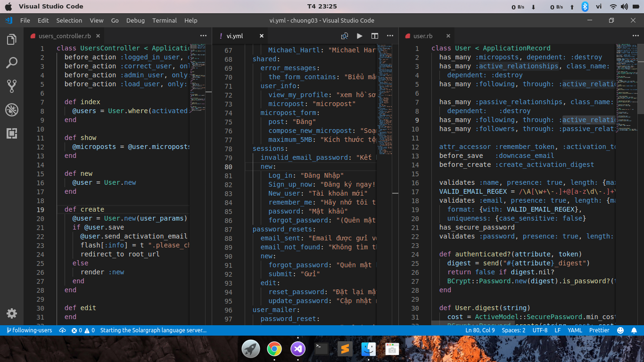The height and width of the screenshot is (362, 644).
Task: Click the split editor icon for vi.yml
Action: 375,36
